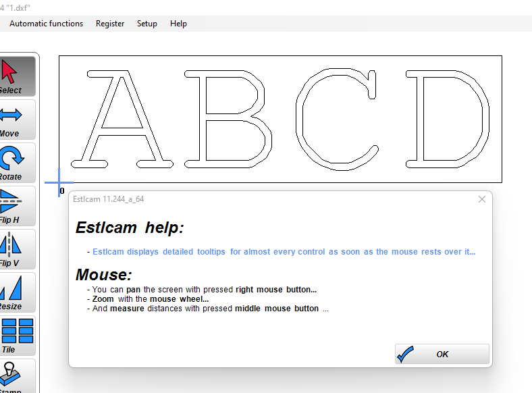532x393 pixels.
Task: Click the blue tooltip hint sentence
Action: click(284, 252)
